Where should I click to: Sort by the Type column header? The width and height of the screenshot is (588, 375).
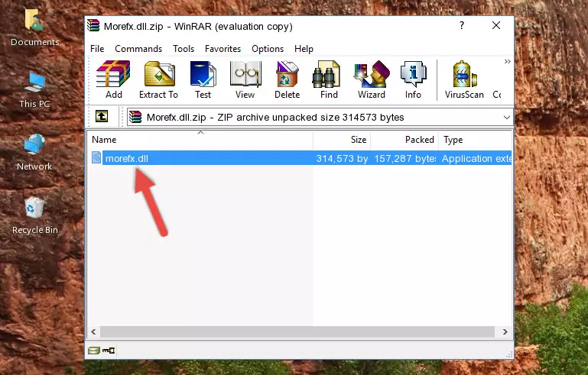click(475, 140)
